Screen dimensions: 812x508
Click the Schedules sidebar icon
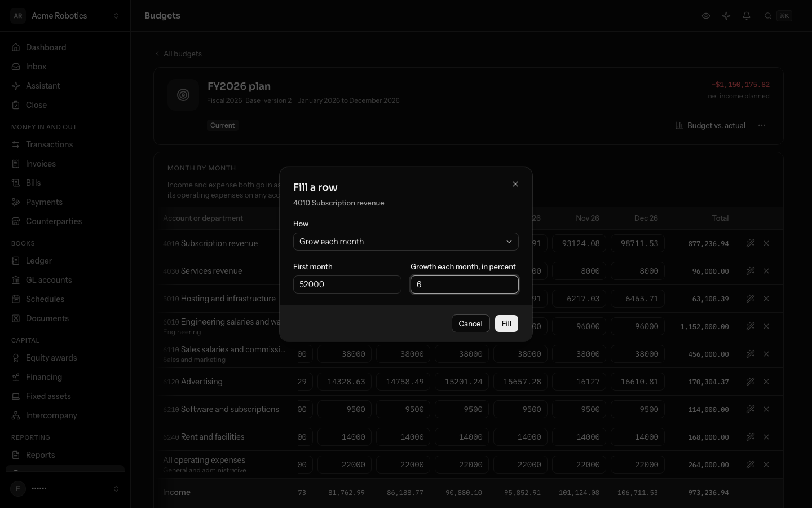16,299
